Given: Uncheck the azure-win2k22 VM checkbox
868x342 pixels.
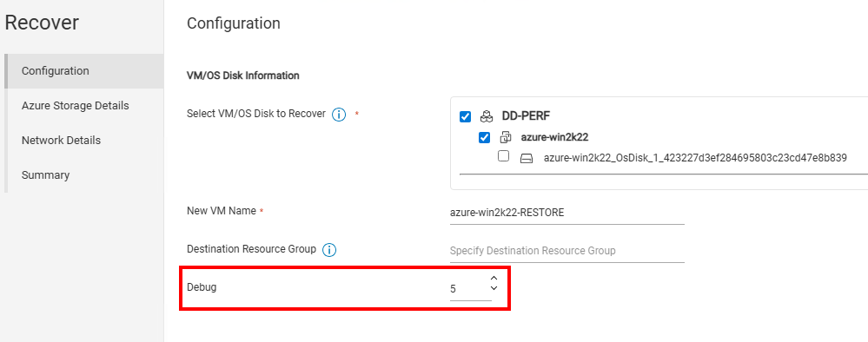Looking at the screenshot, I should 484,137.
